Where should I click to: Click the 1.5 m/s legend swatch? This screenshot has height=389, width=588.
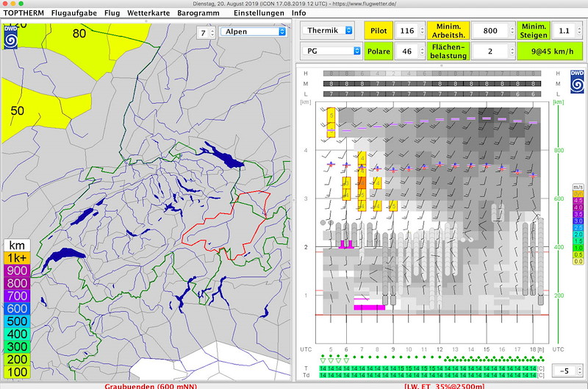point(578,241)
